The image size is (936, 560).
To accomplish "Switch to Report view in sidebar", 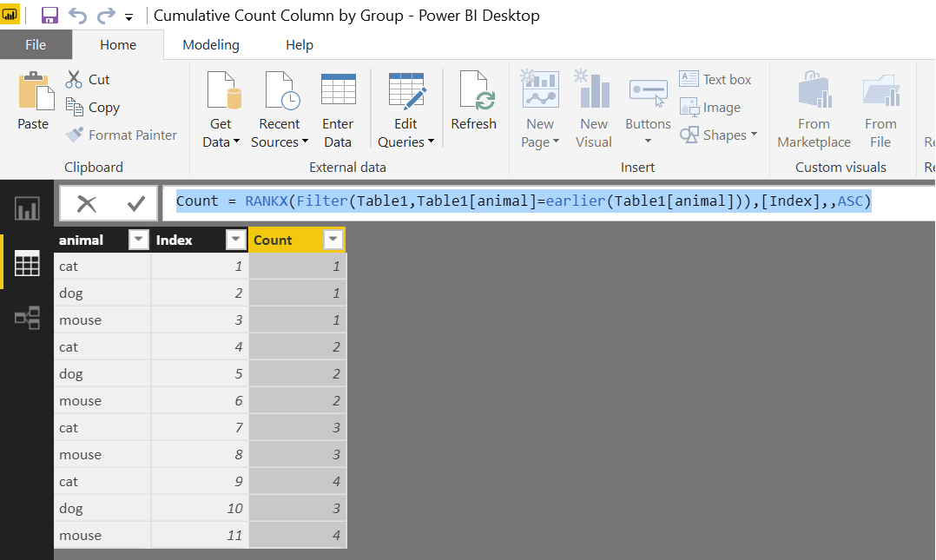I will pyautogui.click(x=27, y=208).
